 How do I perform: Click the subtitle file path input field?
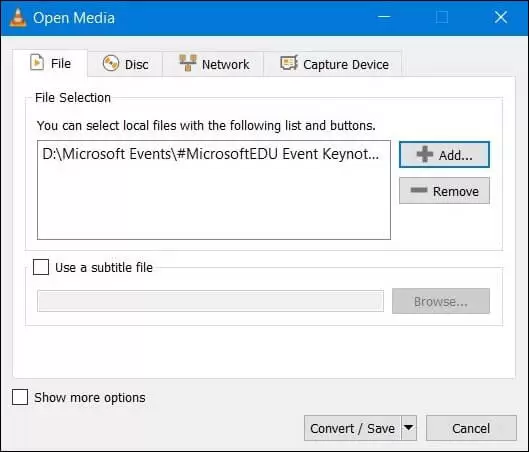(x=210, y=301)
